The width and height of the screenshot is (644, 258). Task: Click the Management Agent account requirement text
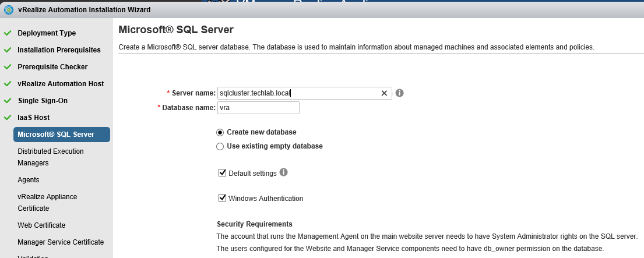pyautogui.click(x=427, y=236)
